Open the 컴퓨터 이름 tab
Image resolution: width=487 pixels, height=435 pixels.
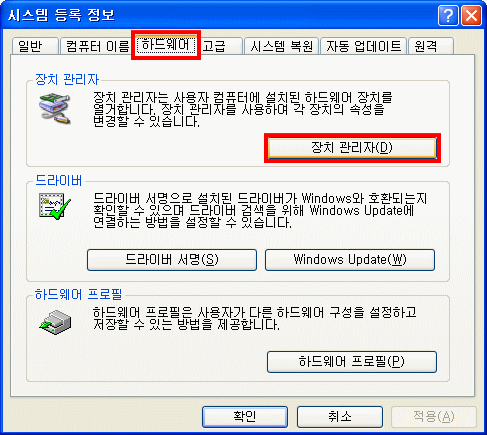coord(97,46)
